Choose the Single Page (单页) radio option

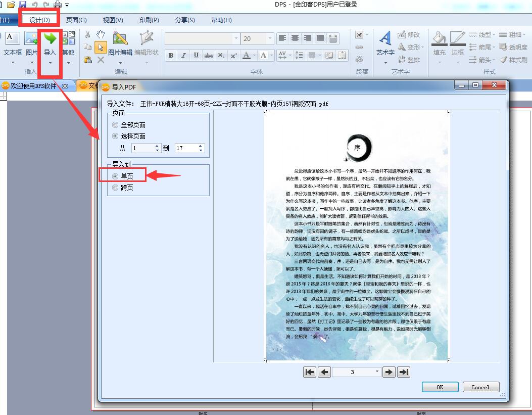click(x=115, y=176)
